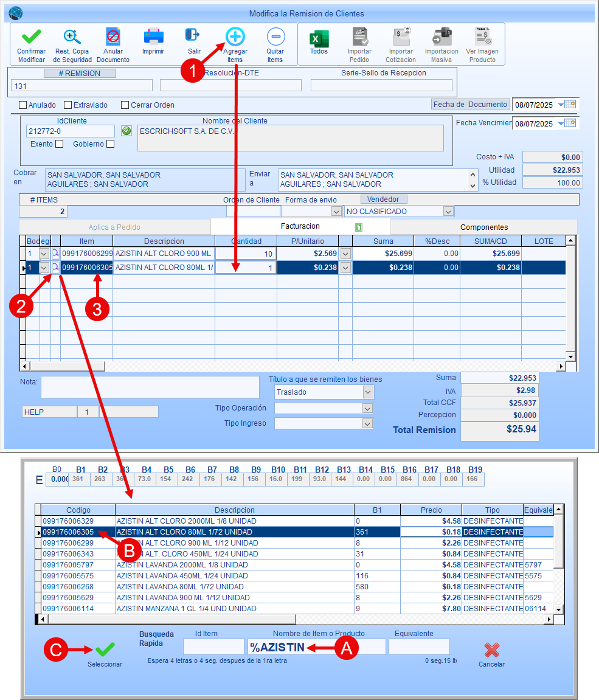Click the green client validation check icon
Viewport: 599px width, 700px height.
click(x=126, y=131)
